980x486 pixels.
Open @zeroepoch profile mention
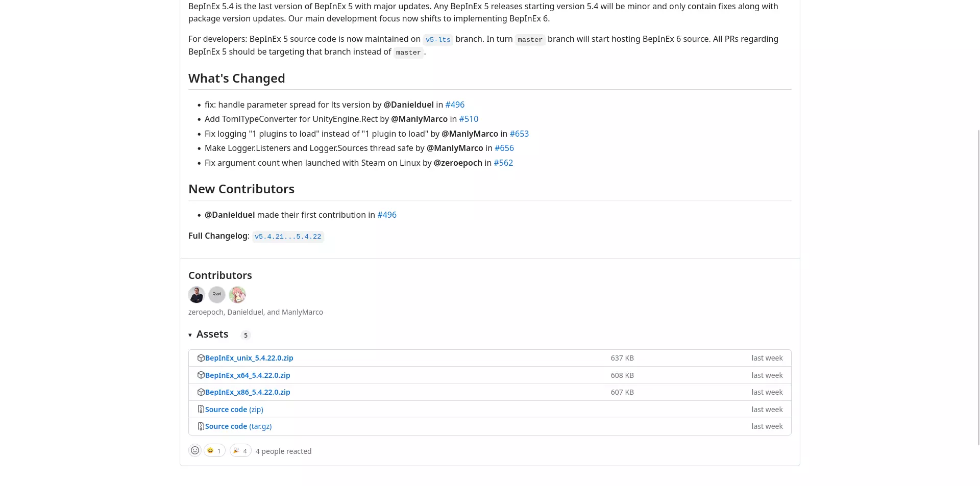tap(458, 163)
